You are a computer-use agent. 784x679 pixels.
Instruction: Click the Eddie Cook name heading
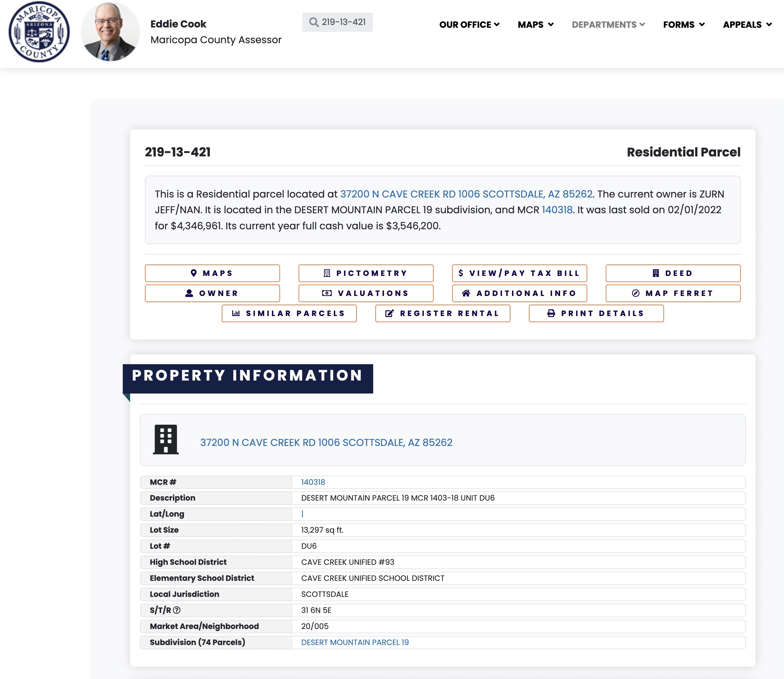click(178, 24)
